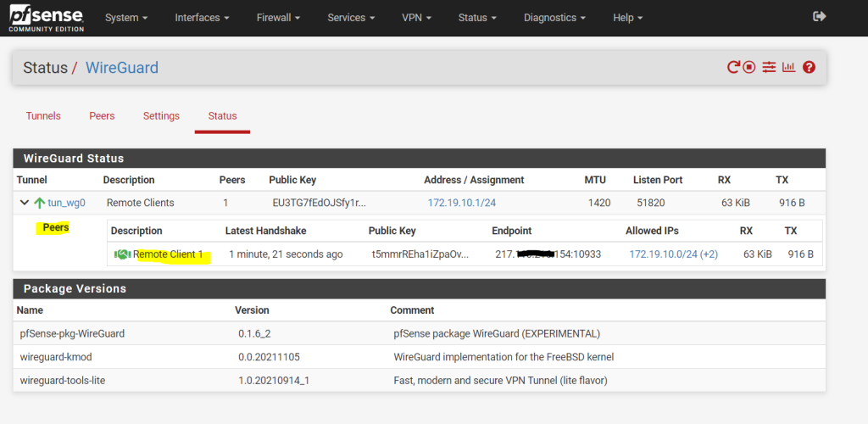Image resolution: width=868 pixels, height=424 pixels.
Task: Click version 1.0.20210914_1
Action: [x=273, y=380]
